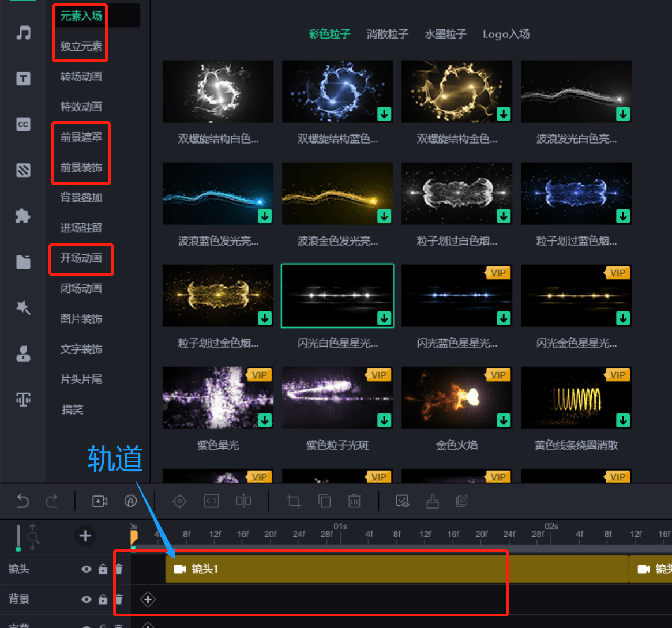Viewport: 672px width, 628px height.
Task: Select the 紫色星光 VIP thumbnail
Action: coord(218,397)
